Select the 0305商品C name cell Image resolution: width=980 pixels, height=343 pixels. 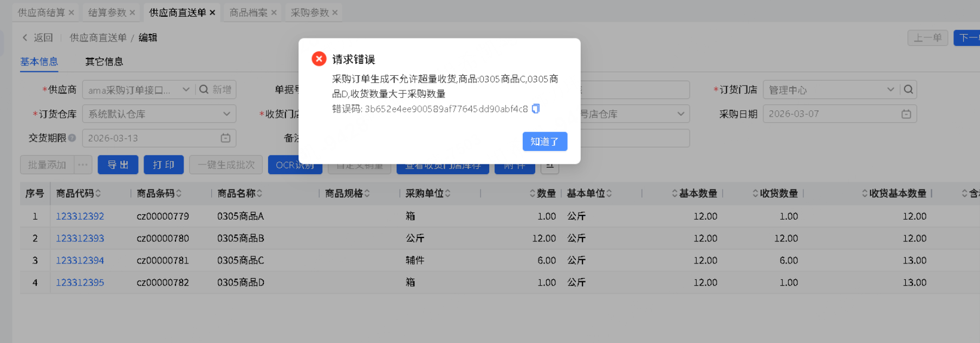pos(241,260)
